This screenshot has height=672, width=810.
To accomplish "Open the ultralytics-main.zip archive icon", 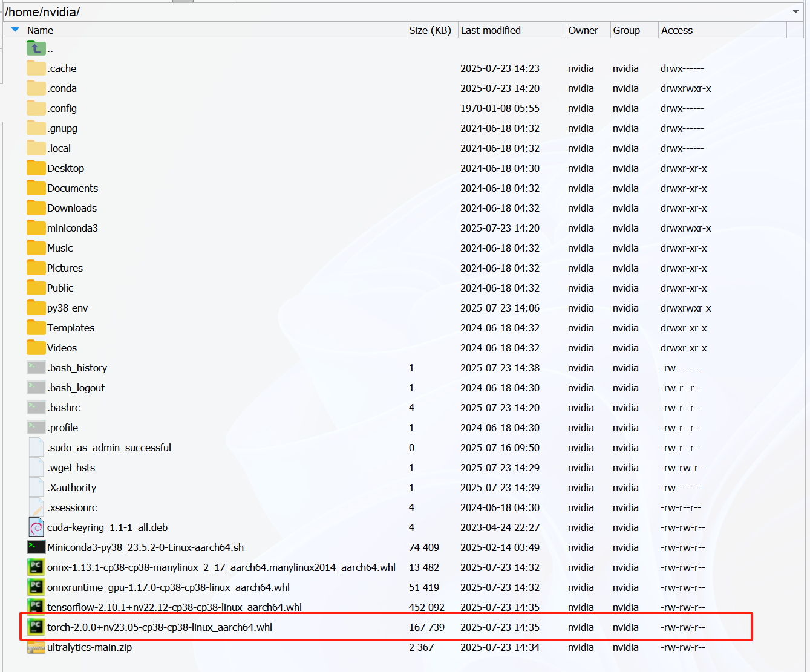I will click(36, 647).
